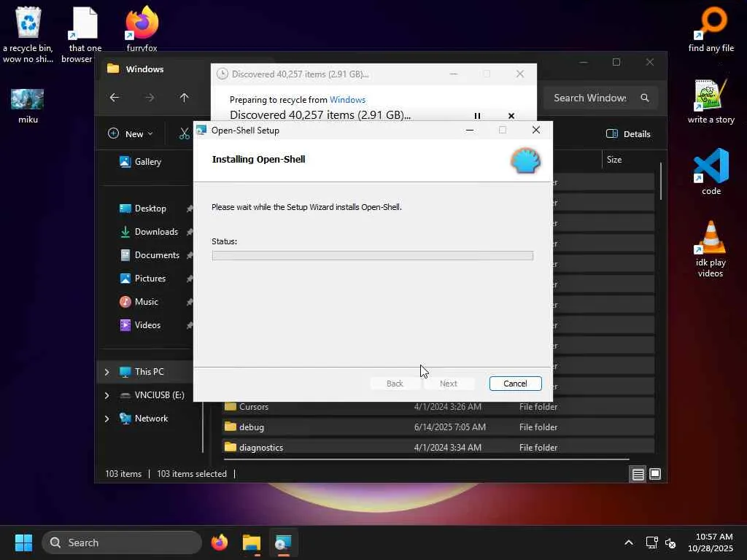
Task: Cancel the Open-Shell installation
Action: click(515, 384)
